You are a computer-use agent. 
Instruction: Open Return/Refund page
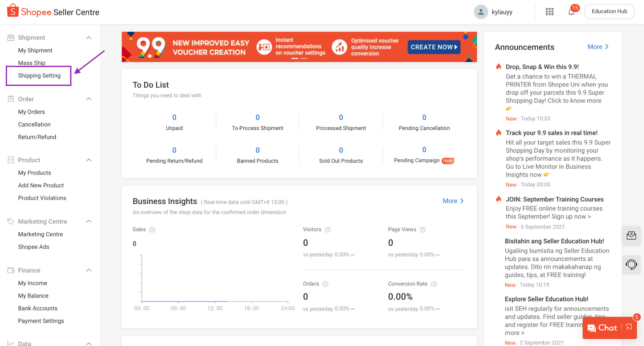(37, 137)
